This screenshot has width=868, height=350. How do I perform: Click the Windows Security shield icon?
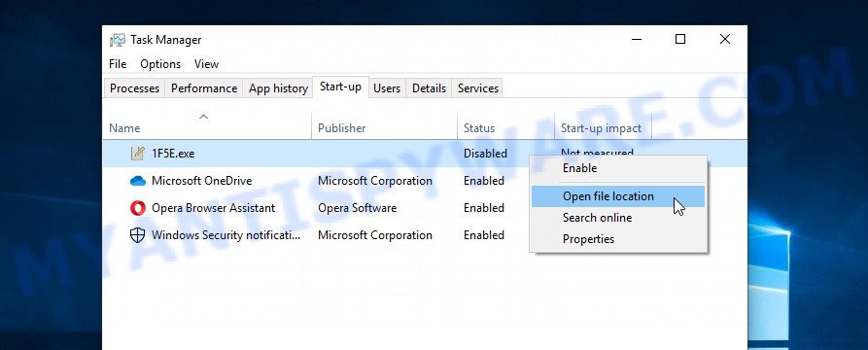point(137,235)
